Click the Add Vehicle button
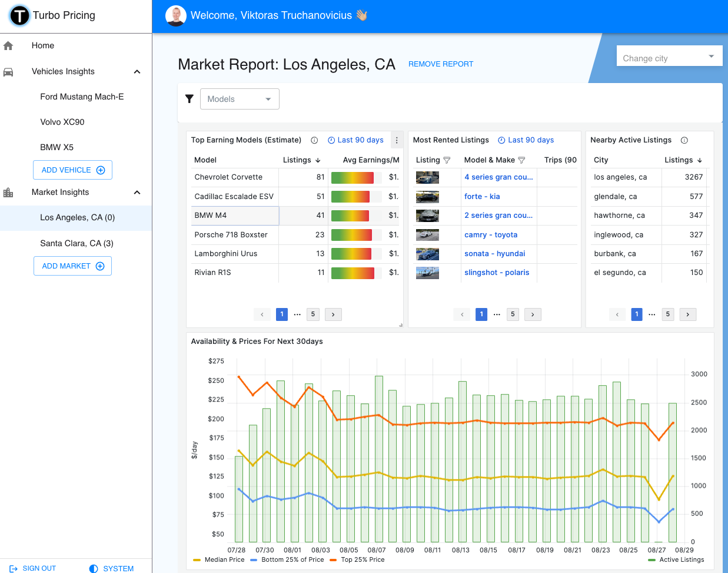Image resolution: width=728 pixels, height=573 pixels. pos(72,170)
